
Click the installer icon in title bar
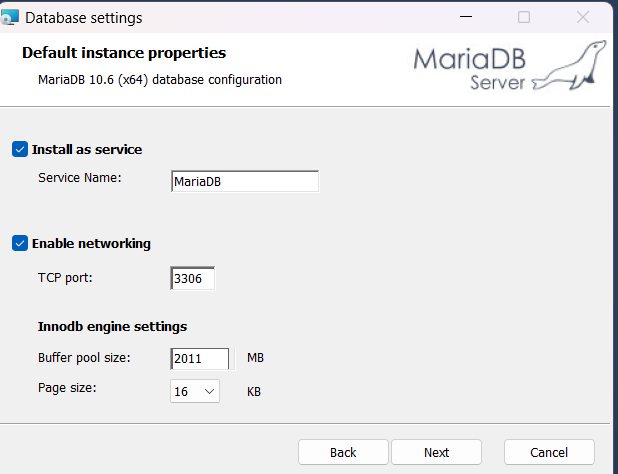coord(9,17)
